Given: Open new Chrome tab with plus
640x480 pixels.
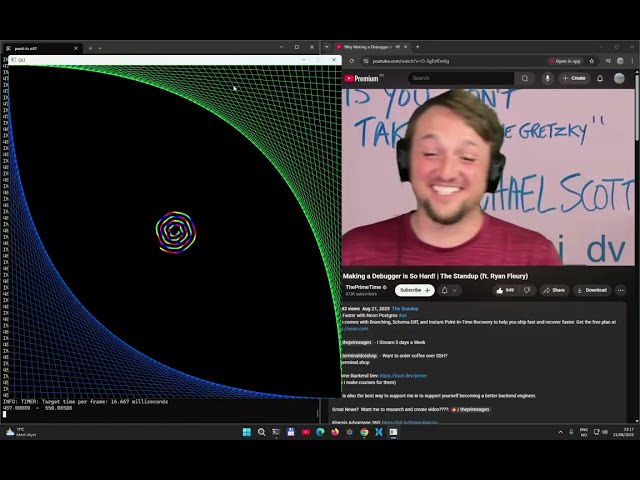Looking at the screenshot, I should 417,47.
